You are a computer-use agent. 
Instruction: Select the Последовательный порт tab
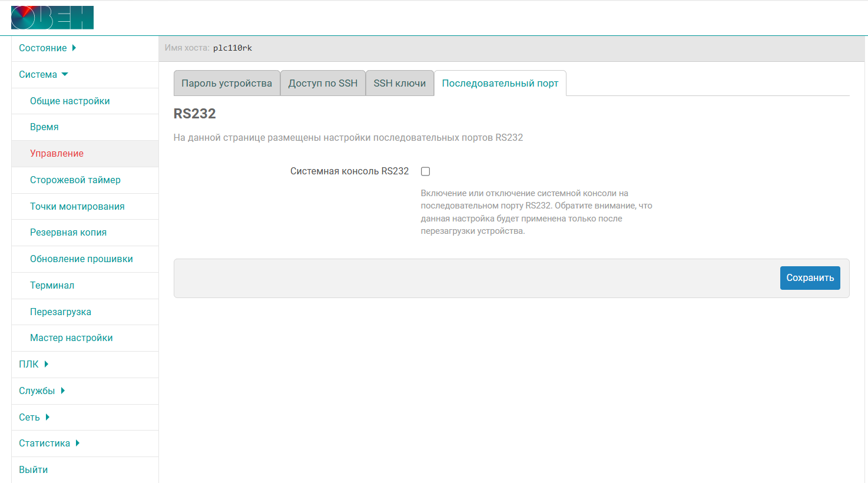(500, 83)
